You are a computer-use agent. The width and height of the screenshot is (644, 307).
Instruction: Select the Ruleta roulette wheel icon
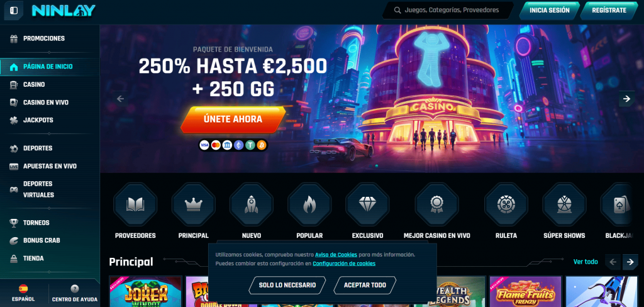pyautogui.click(x=506, y=204)
